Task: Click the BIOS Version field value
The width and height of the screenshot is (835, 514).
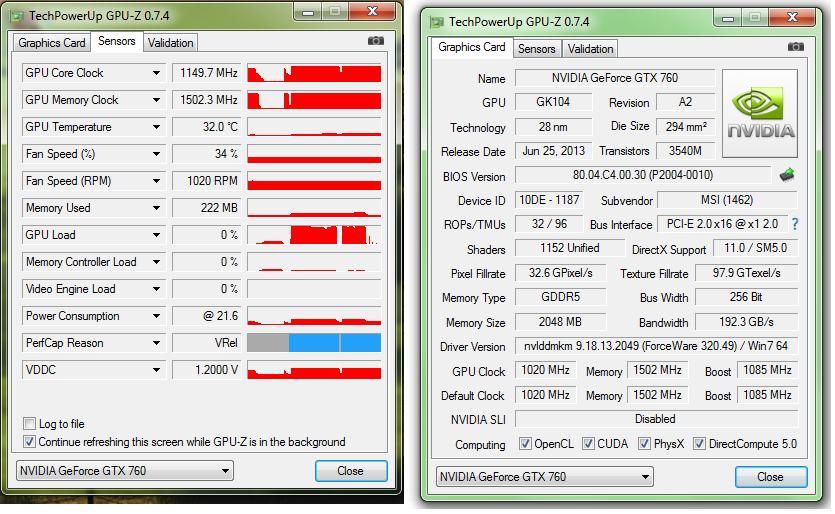Action: [643, 175]
